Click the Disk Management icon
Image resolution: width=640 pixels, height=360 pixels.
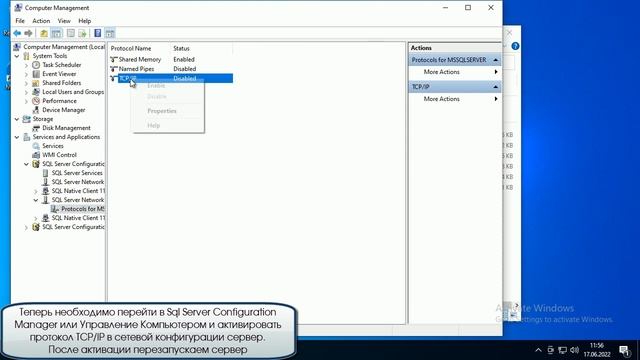tap(36, 128)
